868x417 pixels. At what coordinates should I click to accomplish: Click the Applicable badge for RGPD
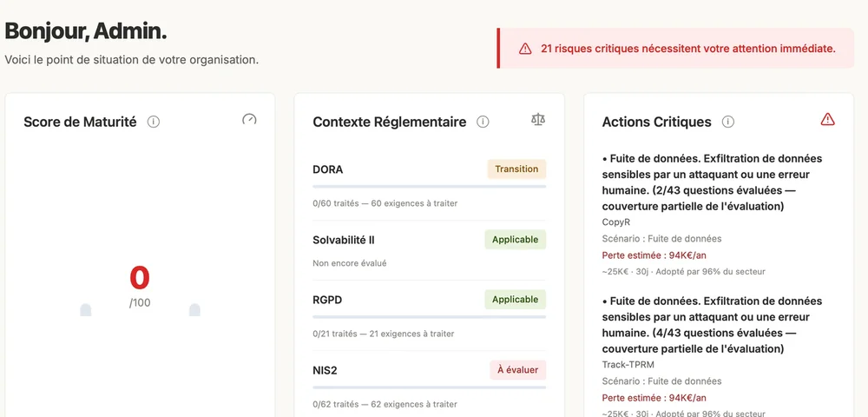pyautogui.click(x=516, y=299)
